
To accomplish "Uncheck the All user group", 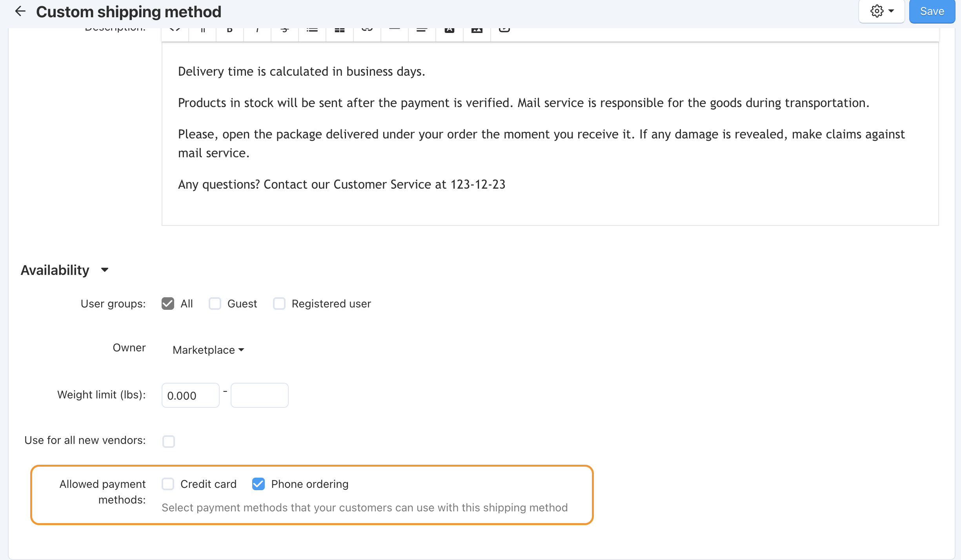I will pos(168,304).
